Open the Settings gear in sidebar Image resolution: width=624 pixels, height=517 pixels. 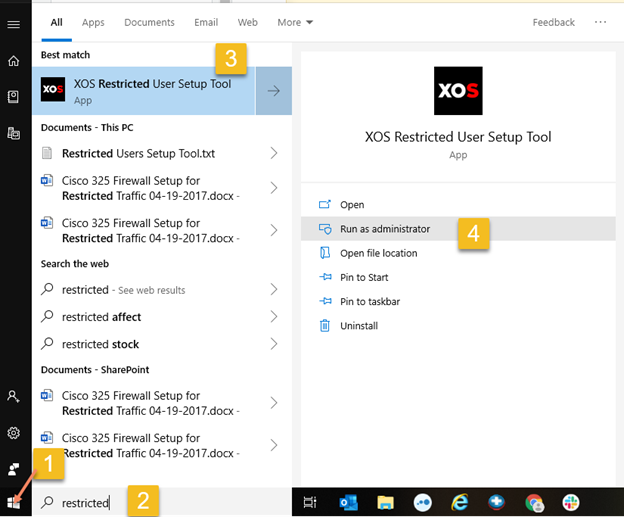click(14, 433)
